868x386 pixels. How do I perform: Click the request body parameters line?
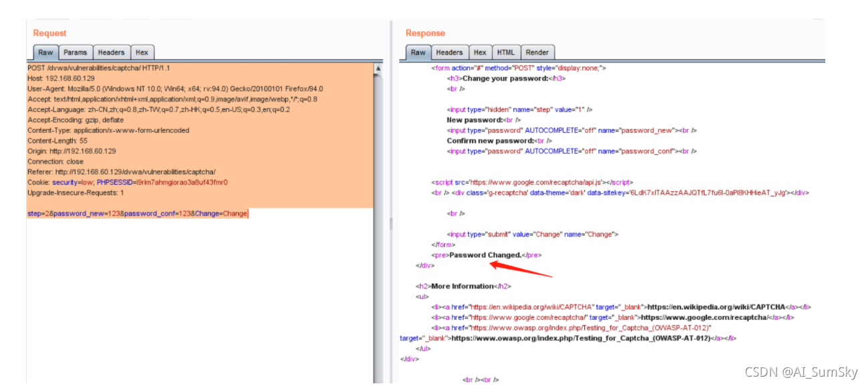(x=138, y=214)
